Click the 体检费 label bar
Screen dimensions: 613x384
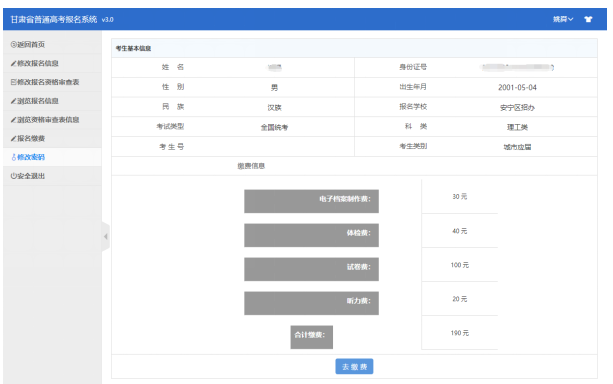point(311,235)
